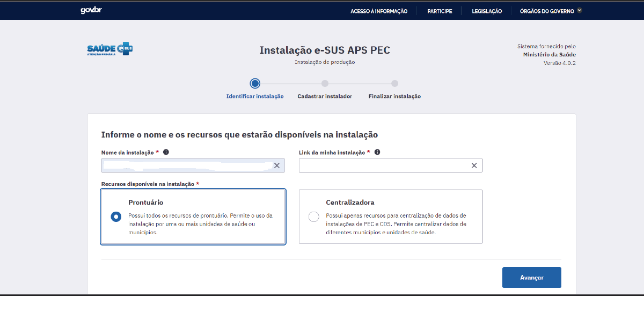Viewport: 644px width, 318px height.
Task: Select the Centralizadora radio button
Action: pos(313,216)
